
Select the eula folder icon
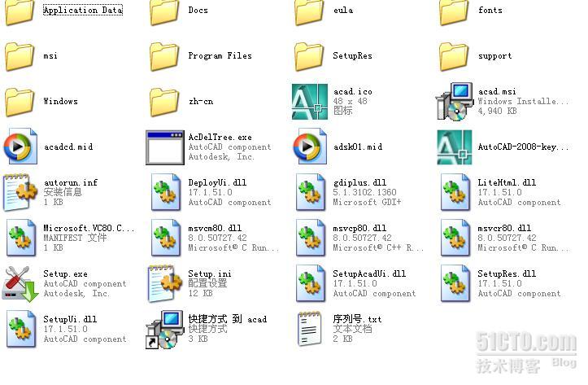pyautogui.click(x=309, y=13)
